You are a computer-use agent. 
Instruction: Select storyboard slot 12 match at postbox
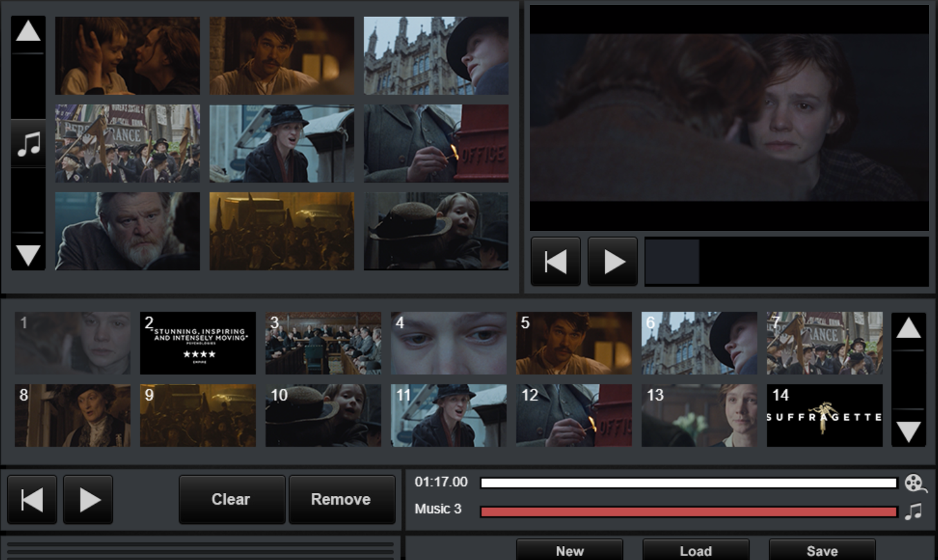(x=574, y=415)
